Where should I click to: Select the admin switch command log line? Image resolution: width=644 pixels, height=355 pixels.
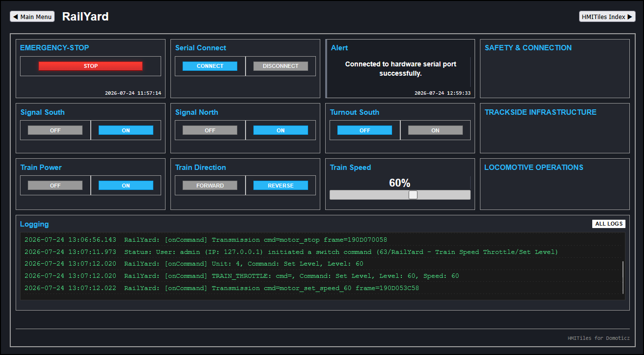coord(291,252)
